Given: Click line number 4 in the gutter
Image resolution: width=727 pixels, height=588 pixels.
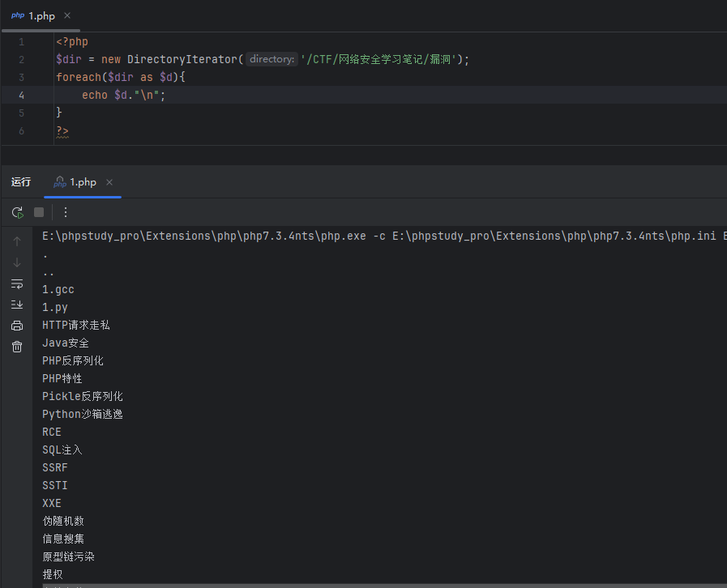Looking at the screenshot, I should point(22,95).
